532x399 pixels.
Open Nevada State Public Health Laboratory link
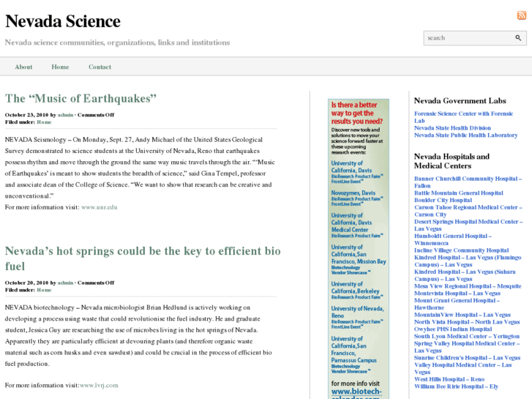point(466,135)
